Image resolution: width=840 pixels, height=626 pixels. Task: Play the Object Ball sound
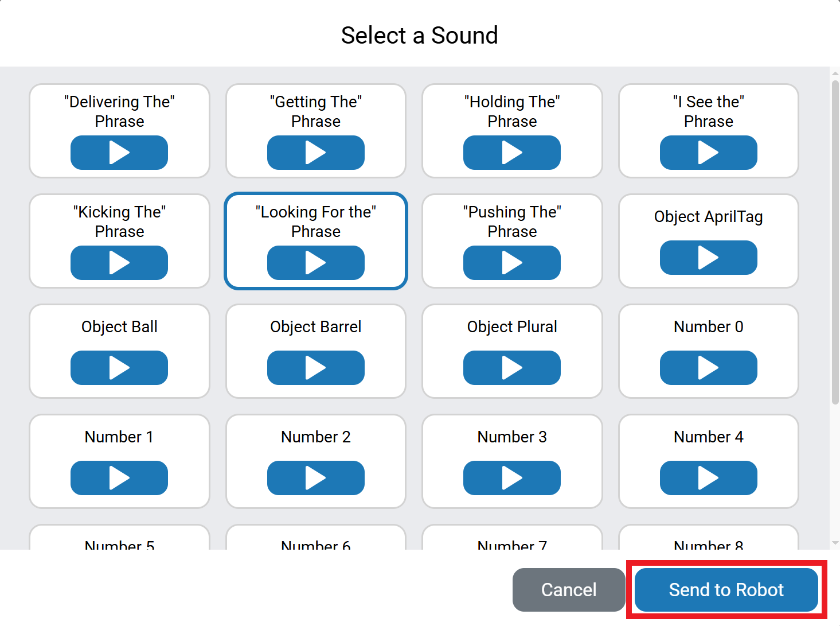(119, 368)
